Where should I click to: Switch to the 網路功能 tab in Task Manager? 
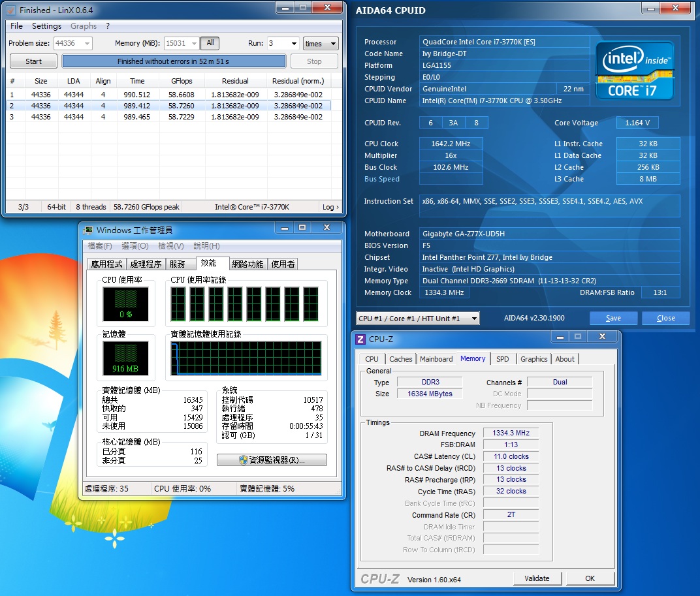[x=247, y=264]
